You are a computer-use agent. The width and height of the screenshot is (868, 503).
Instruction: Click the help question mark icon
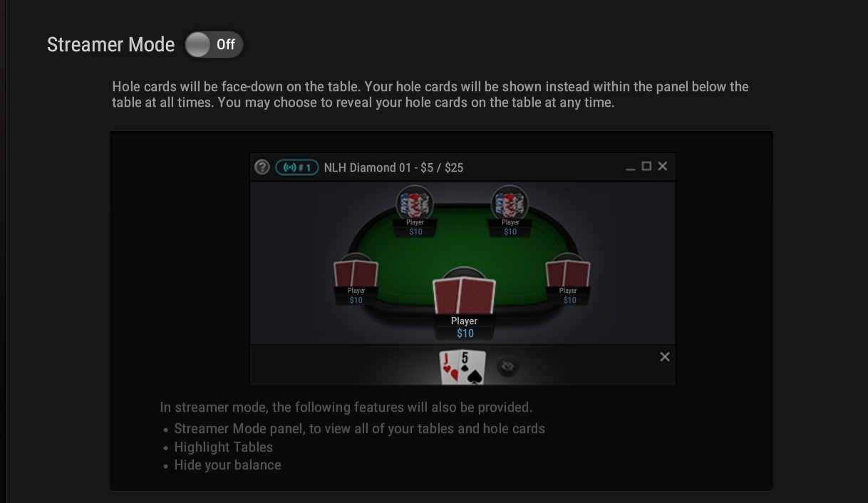[262, 167]
